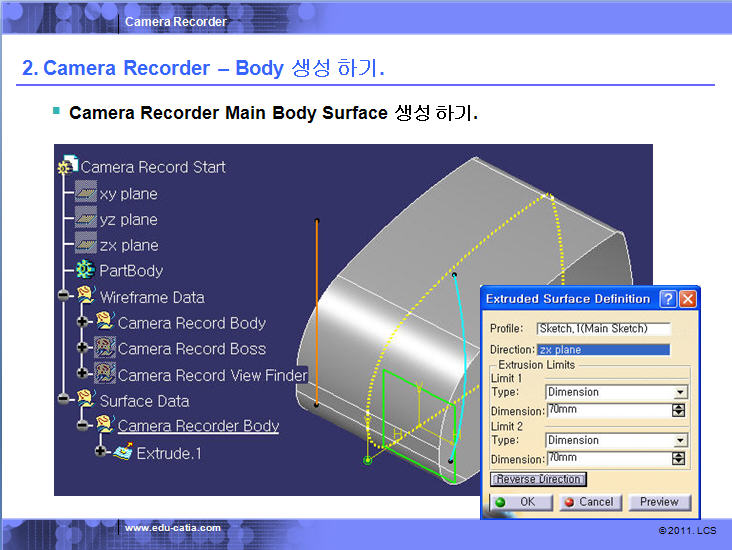Screen dimensions: 732x550
Task: Expand the Camera Record View Finder node
Action: click(x=83, y=375)
